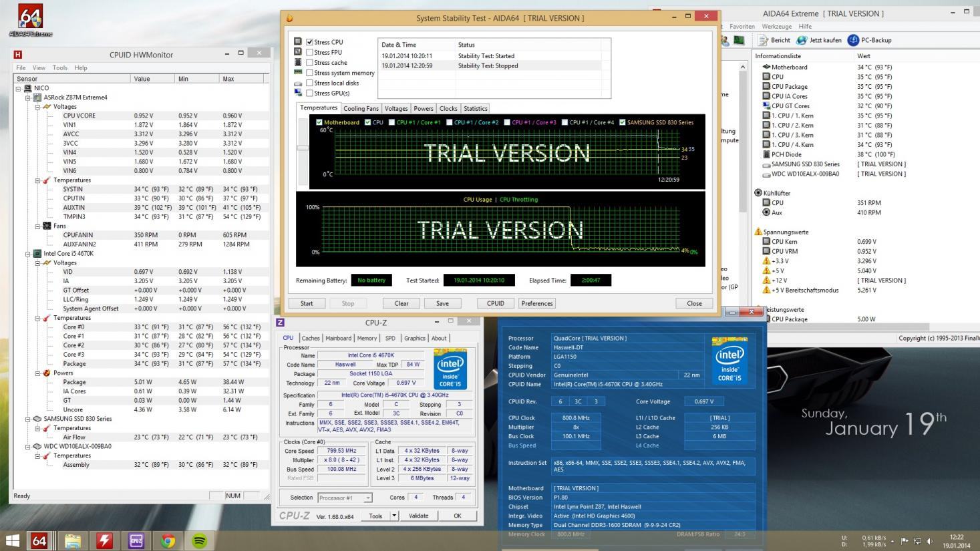This screenshot has width=980, height=551.
Task: Enable the Stress cache checkbox
Action: click(x=309, y=63)
